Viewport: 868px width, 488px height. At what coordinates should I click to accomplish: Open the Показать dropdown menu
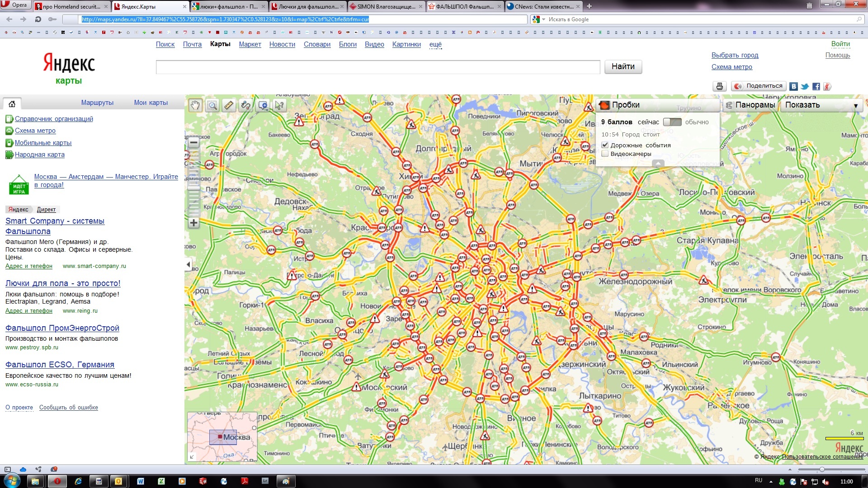point(821,105)
